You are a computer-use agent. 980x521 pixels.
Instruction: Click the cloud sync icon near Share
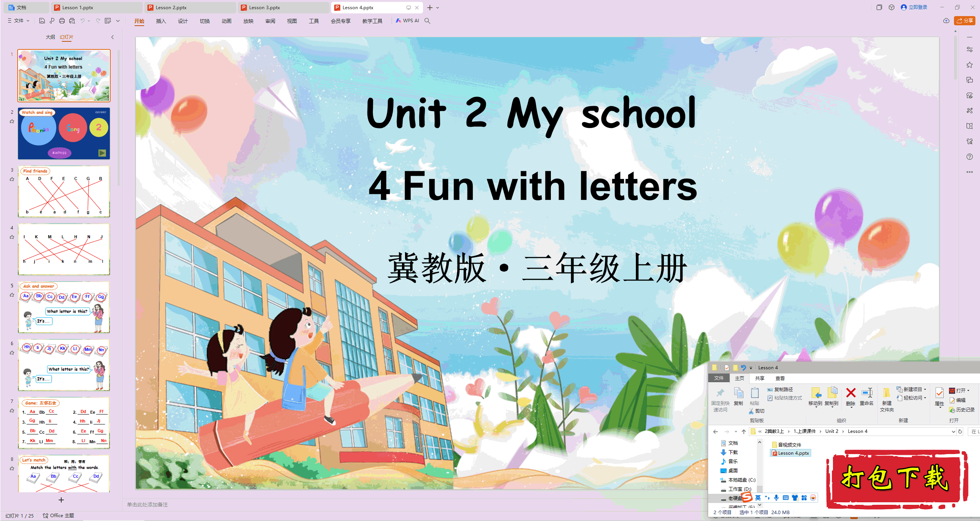pyautogui.click(x=946, y=21)
